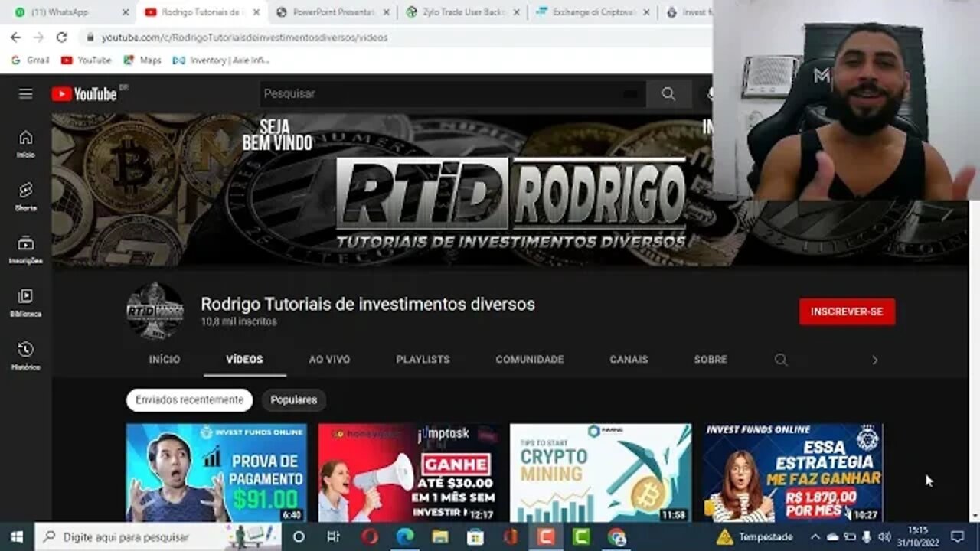Open the ESSA ESTRATÉGIA ME FAZ GANHAR video

792,473
